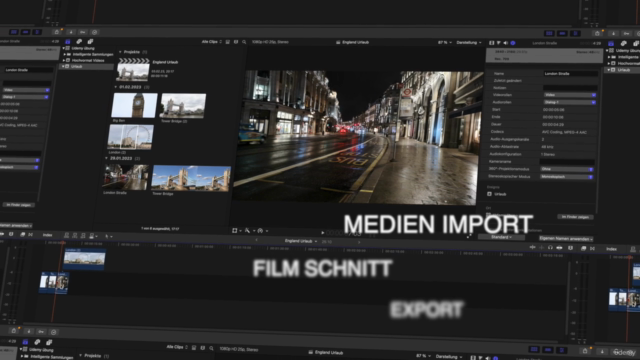The height and width of the screenshot is (360, 640).
Task: Select Hochvormat Videos in main sidebar
Action: point(88,60)
